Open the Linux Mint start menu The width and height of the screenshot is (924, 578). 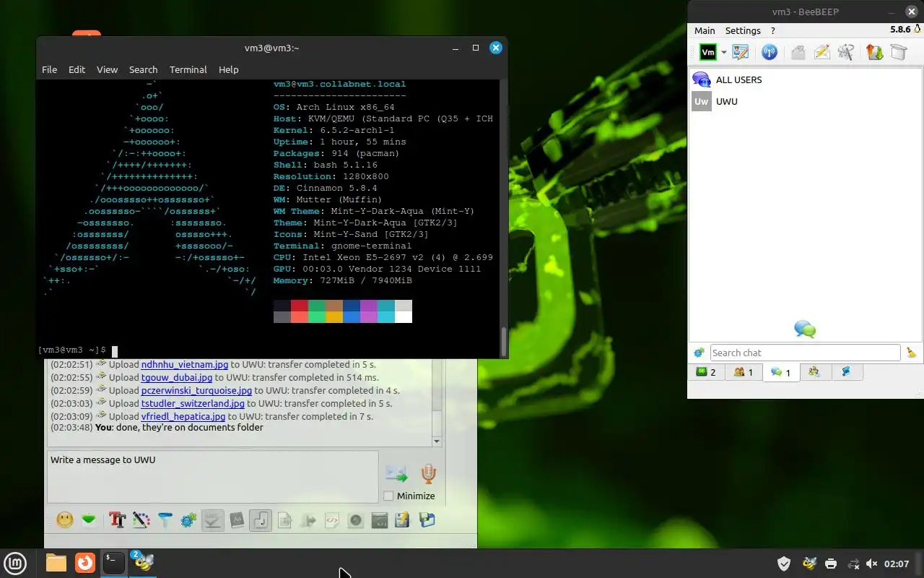(15, 563)
